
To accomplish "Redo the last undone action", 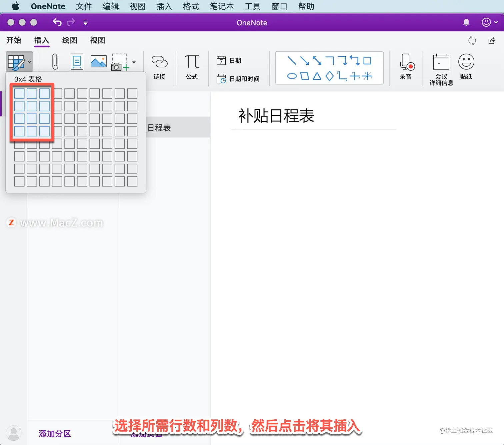I will click(71, 22).
